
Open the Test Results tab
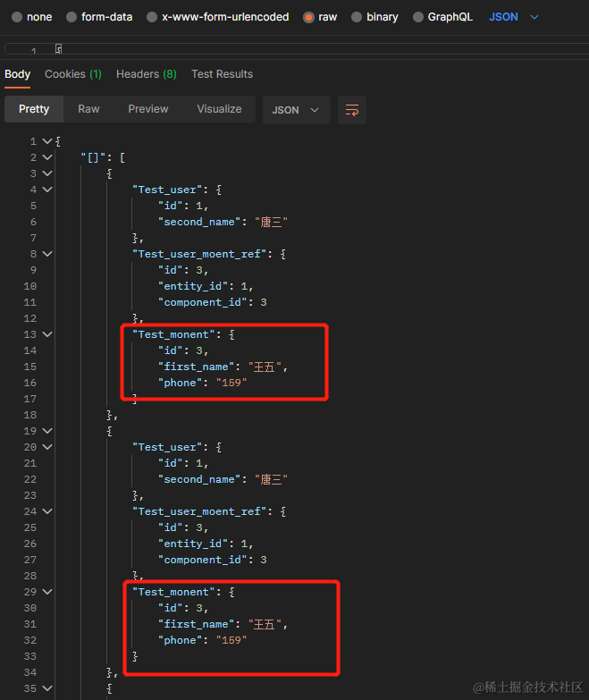(x=223, y=74)
